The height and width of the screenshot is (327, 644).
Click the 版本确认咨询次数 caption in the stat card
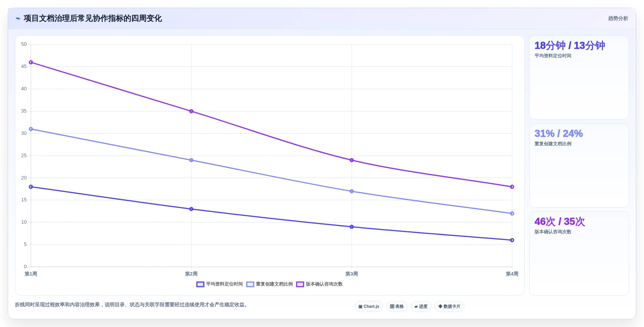pos(553,232)
